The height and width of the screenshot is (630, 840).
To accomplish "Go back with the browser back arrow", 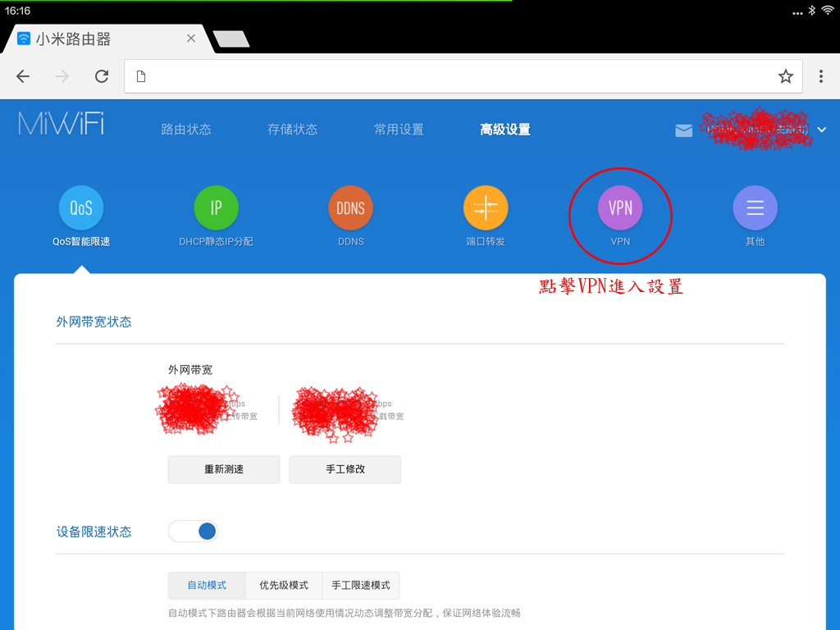I will pyautogui.click(x=23, y=76).
